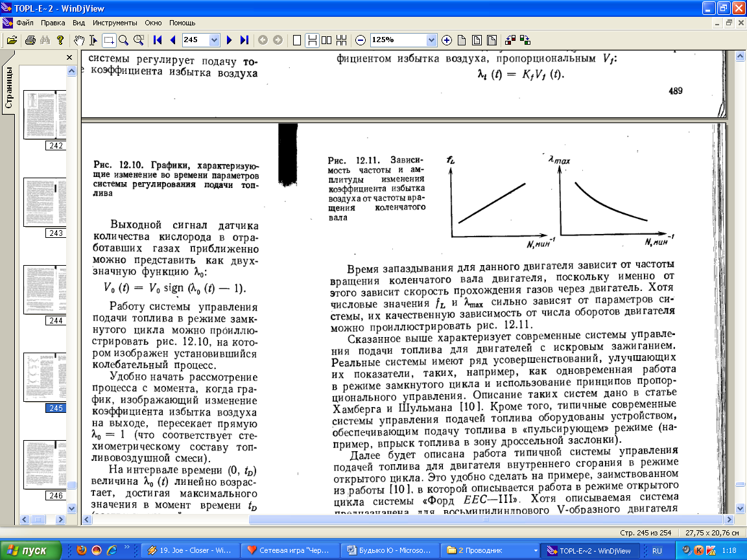The image size is (747, 560).
Task: Click the yellow question mark help icon
Action: (x=60, y=40)
